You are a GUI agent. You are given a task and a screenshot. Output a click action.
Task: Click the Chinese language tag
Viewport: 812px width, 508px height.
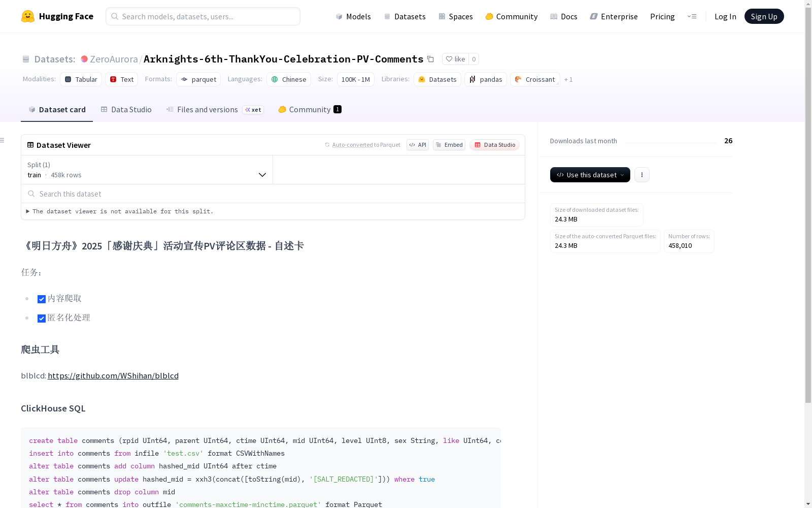(x=289, y=79)
